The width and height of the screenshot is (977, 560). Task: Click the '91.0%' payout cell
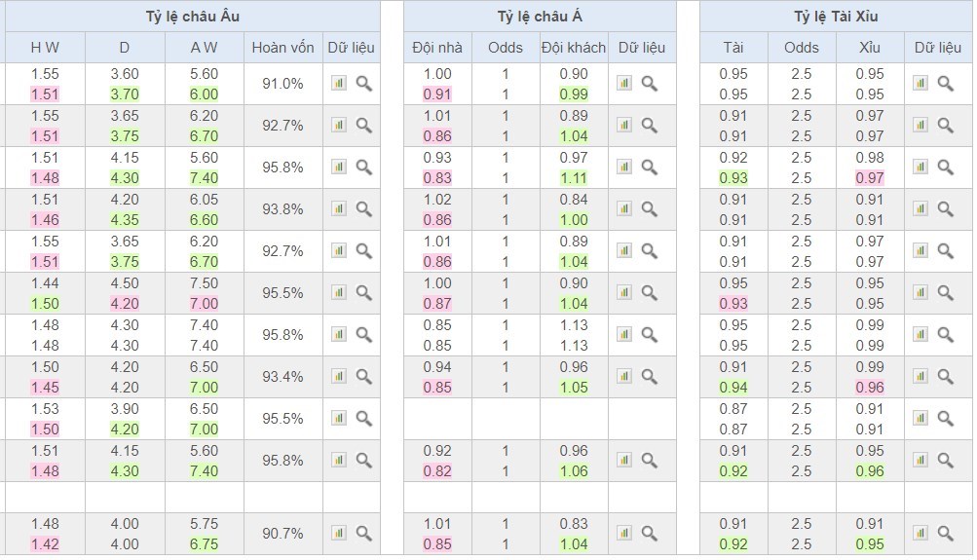[282, 84]
